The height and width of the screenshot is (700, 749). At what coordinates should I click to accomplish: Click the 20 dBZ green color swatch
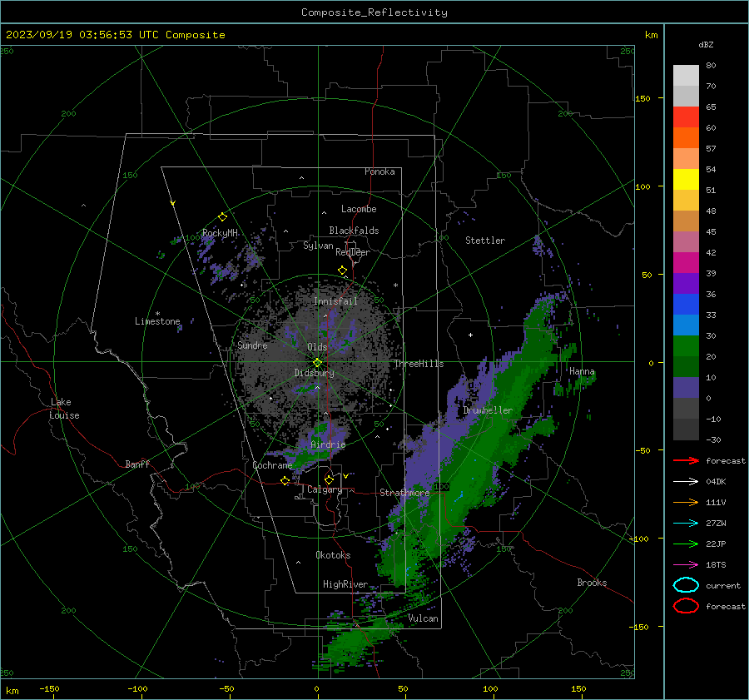click(x=686, y=346)
